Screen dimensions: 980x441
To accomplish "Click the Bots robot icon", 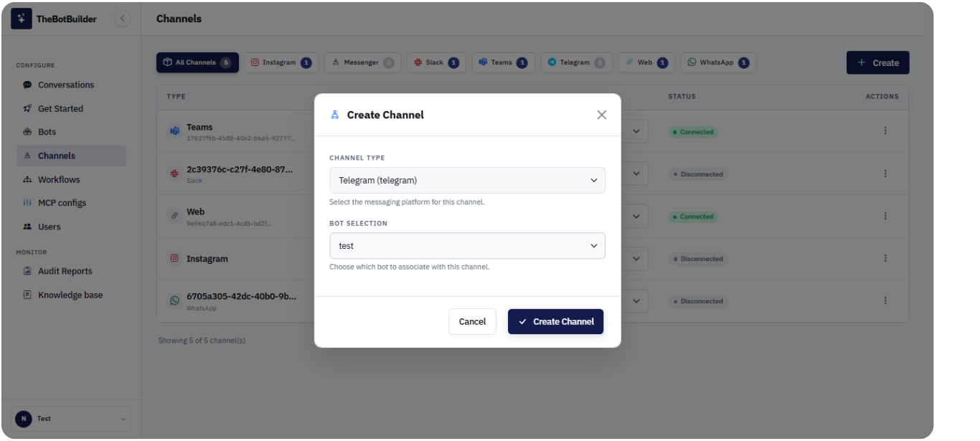I will (27, 132).
